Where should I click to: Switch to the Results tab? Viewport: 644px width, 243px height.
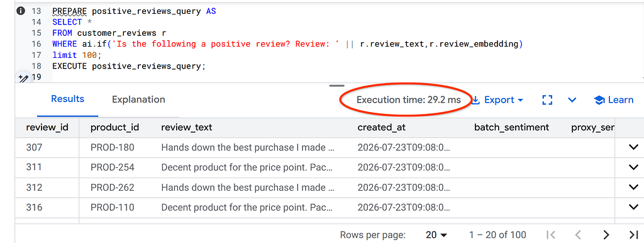pyautogui.click(x=67, y=99)
